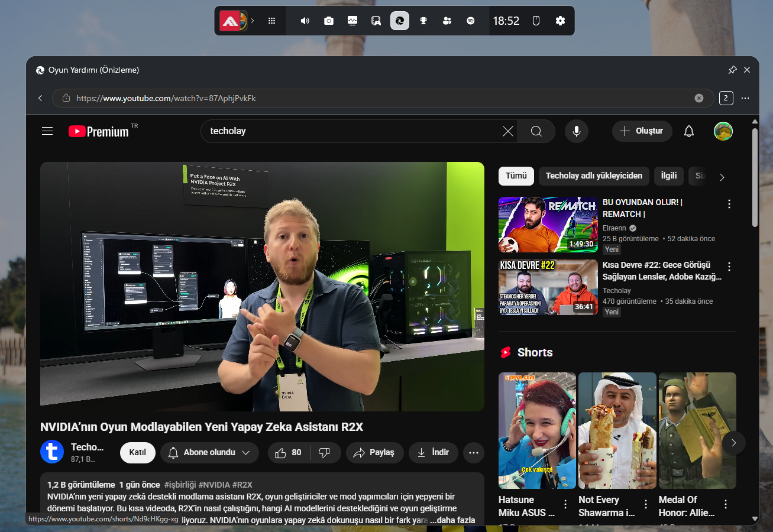Select the Tümü filter chip
773x532 pixels.
point(516,176)
